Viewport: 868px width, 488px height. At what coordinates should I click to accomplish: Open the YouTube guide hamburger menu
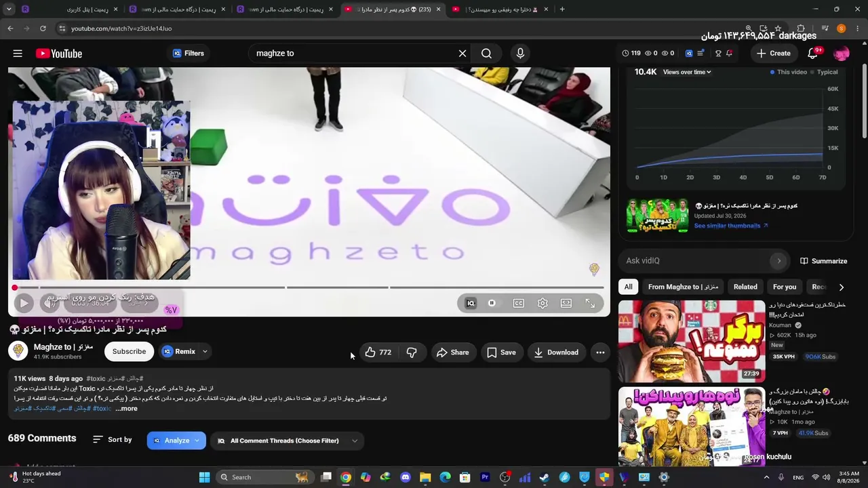coord(18,54)
